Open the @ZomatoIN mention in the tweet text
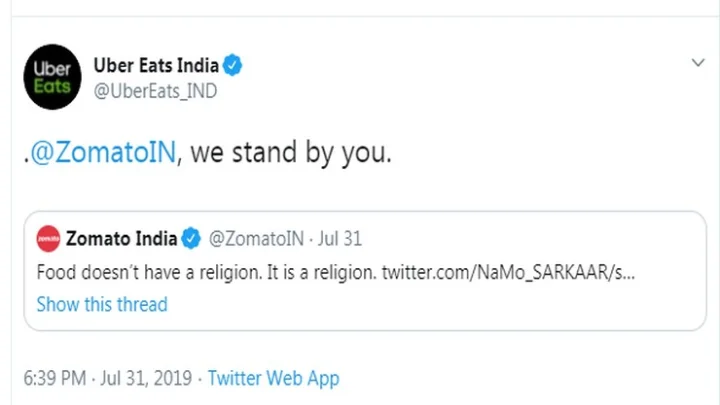Screen dimensions: 720x405 pos(103,154)
